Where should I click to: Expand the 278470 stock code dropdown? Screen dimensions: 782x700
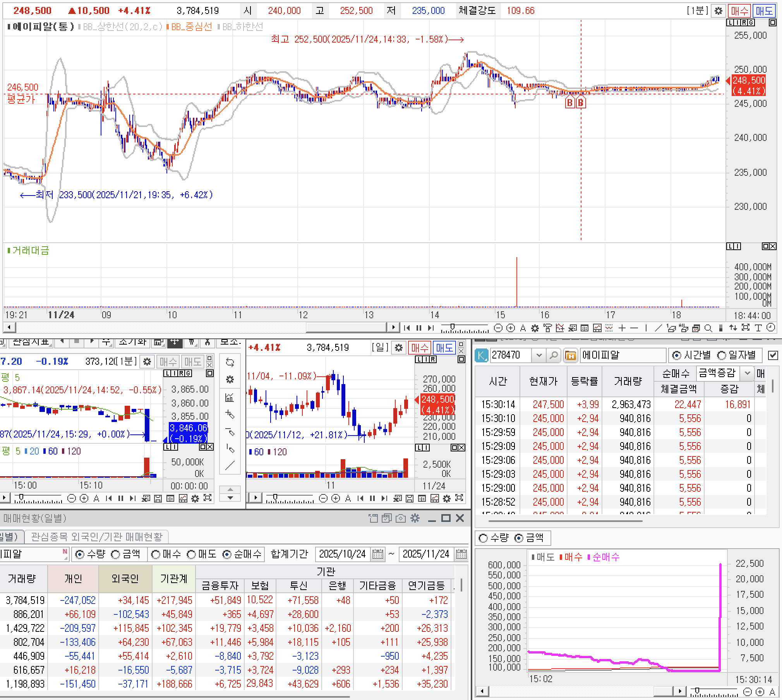[538, 355]
